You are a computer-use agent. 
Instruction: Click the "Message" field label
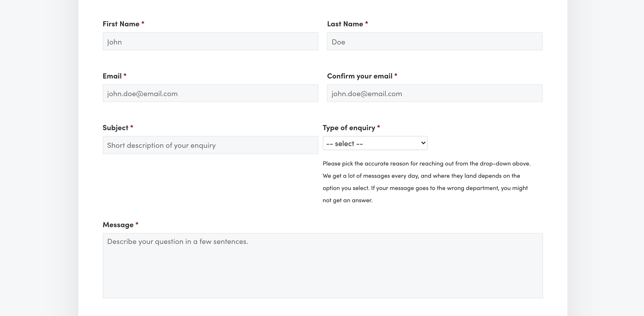click(x=118, y=225)
